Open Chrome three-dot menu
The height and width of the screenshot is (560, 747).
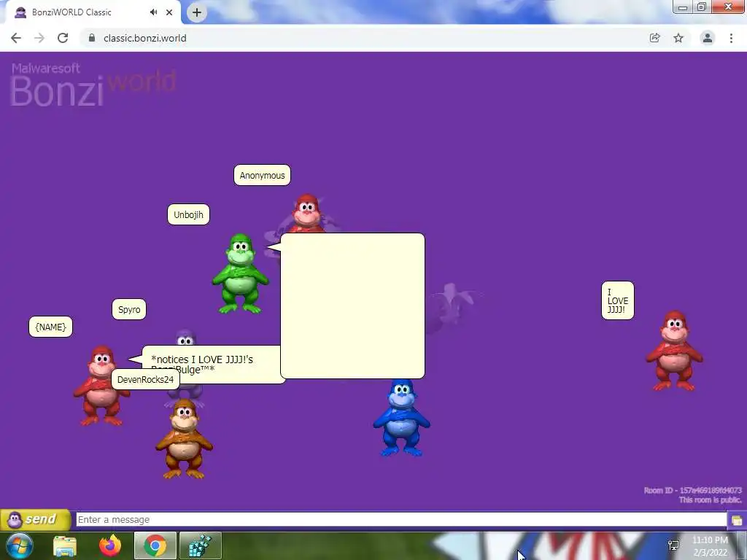(731, 38)
